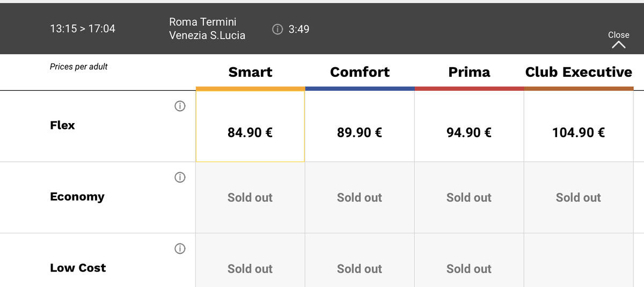Click the sold out Smart Economy cell
This screenshot has width=644, height=287.
(250, 197)
